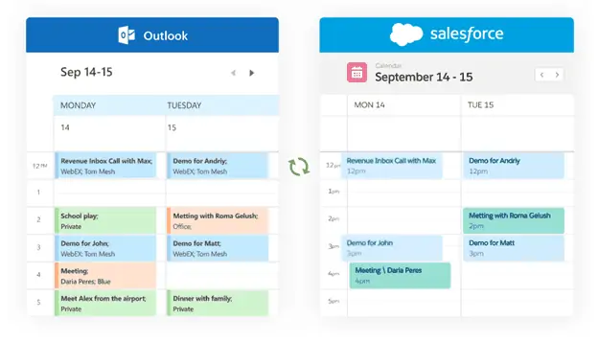Screen dimensions: 598x364
Task: Open Salesforce Demo for John event
Action: 392,248
